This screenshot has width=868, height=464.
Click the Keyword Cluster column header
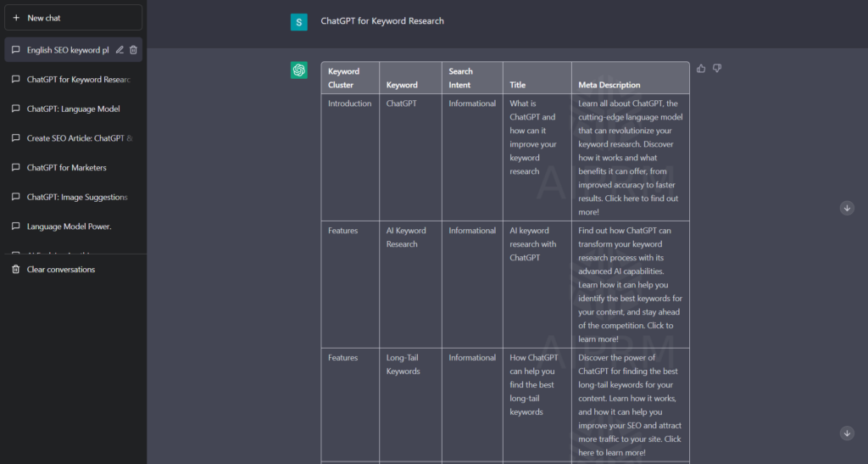coord(350,78)
